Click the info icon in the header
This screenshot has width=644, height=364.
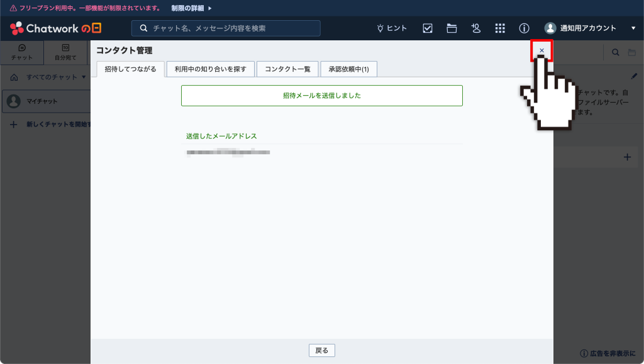pyautogui.click(x=524, y=28)
